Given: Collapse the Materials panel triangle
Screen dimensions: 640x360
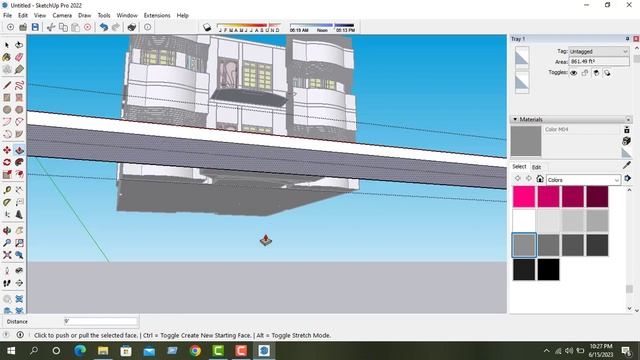Looking at the screenshot, I should [515, 119].
